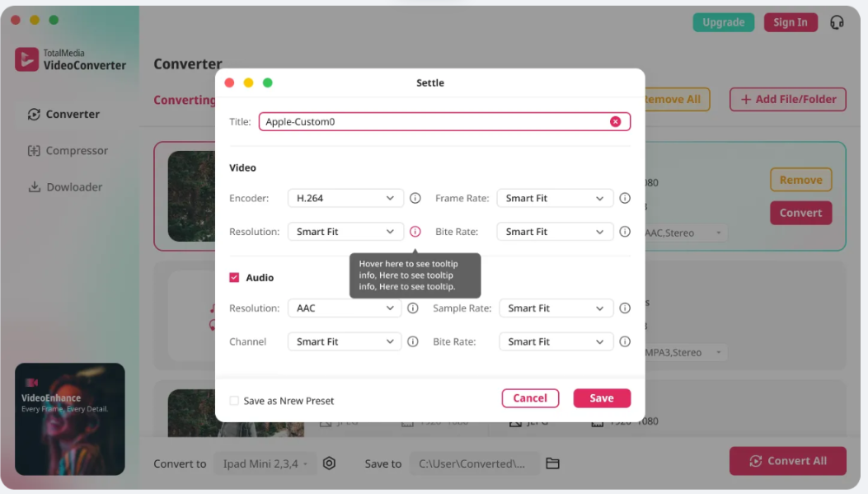The height and width of the screenshot is (494, 868).
Task: Click the info icon beside video Resolution
Action: 415,232
